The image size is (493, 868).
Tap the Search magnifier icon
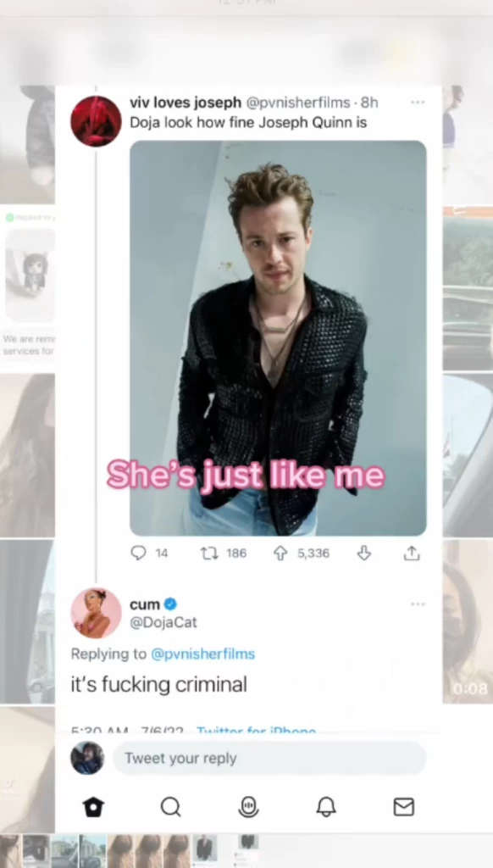click(170, 807)
